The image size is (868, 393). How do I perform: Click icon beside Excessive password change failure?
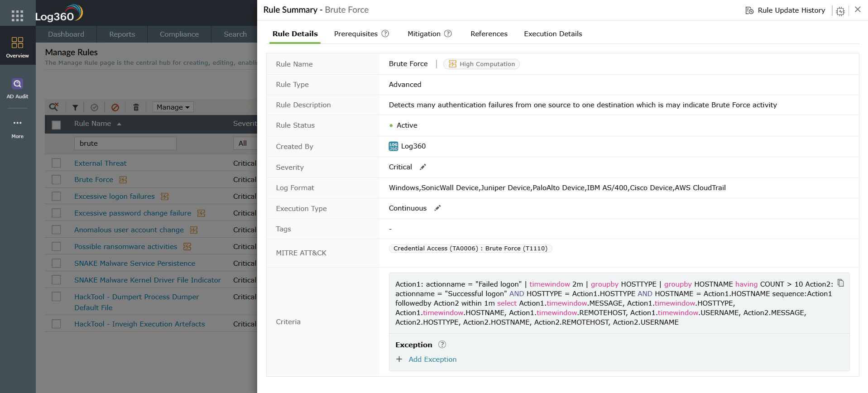201,213
